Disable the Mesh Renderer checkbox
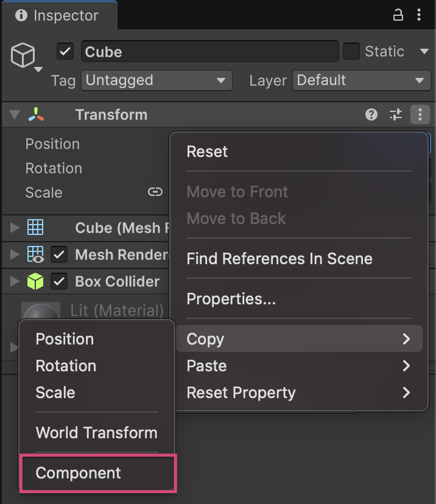 [59, 254]
